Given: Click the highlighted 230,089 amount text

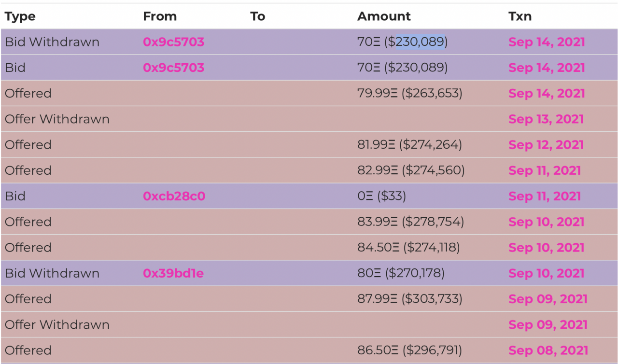Looking at the screenshot, I should coord(420,42).
